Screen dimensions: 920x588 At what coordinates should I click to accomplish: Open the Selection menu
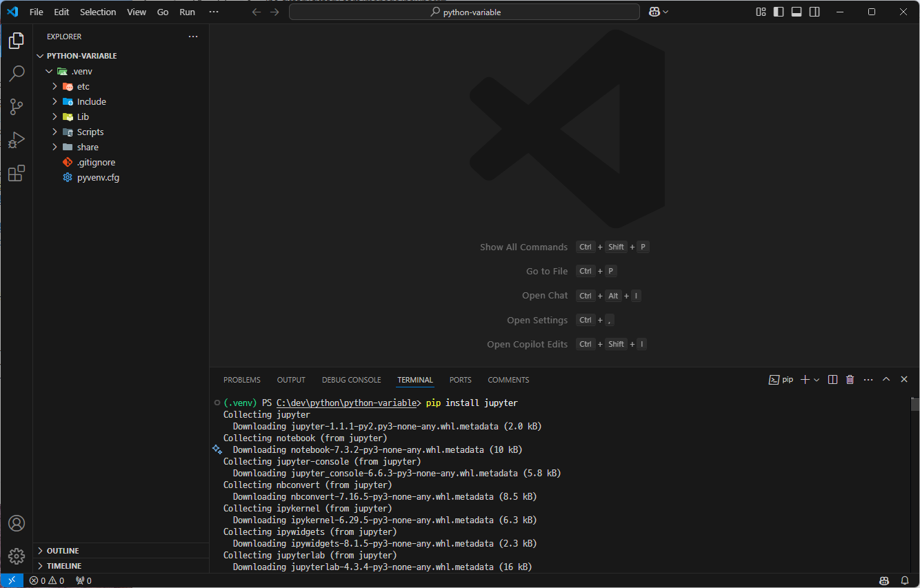98,12
